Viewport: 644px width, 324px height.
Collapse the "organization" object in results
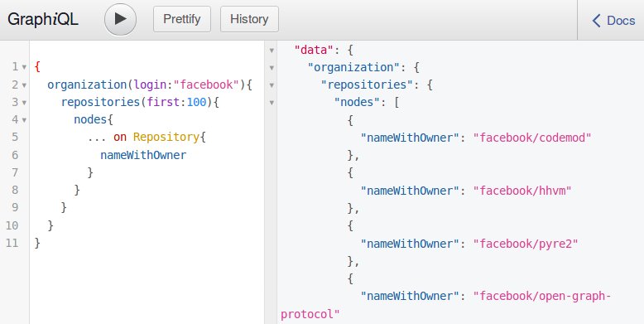272,68
